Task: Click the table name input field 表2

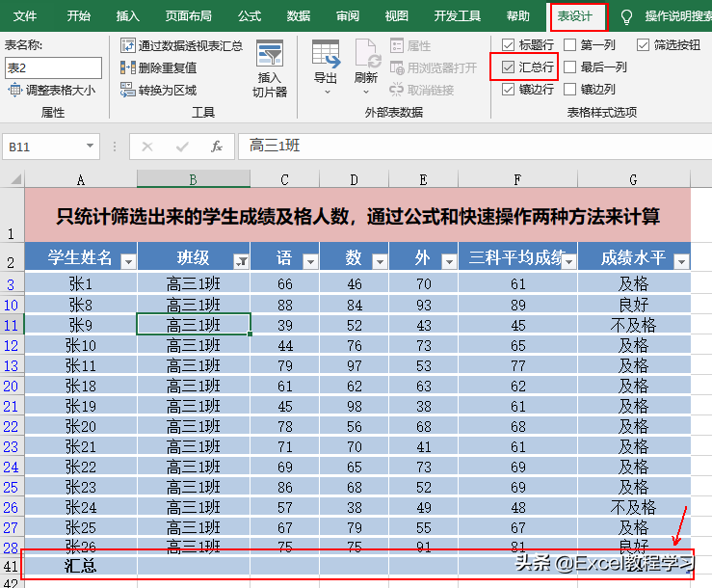Action: 53,67
